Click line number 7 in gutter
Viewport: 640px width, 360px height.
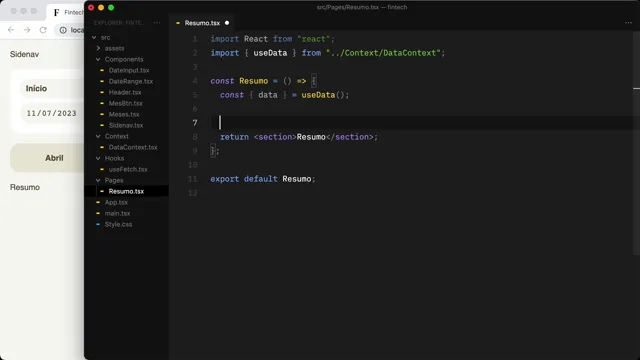click(x=195, y=123)
